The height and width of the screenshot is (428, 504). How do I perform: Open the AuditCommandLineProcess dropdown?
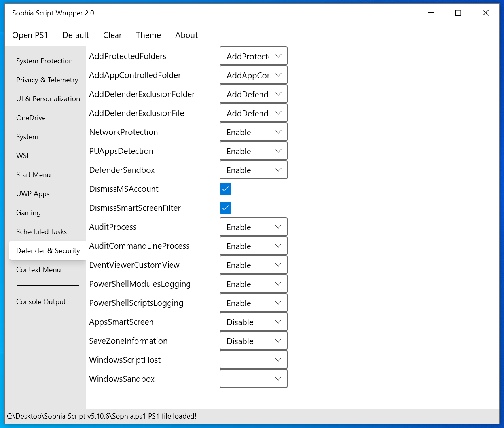pyautogui.click(x=254, y=246)
